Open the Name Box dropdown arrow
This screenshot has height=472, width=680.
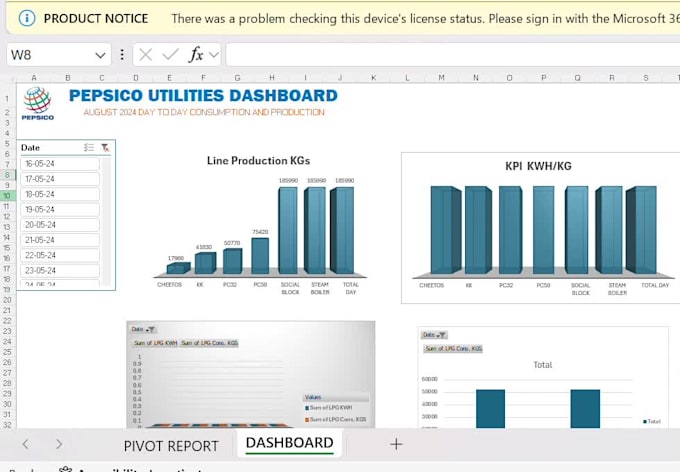tap(100, 55)
